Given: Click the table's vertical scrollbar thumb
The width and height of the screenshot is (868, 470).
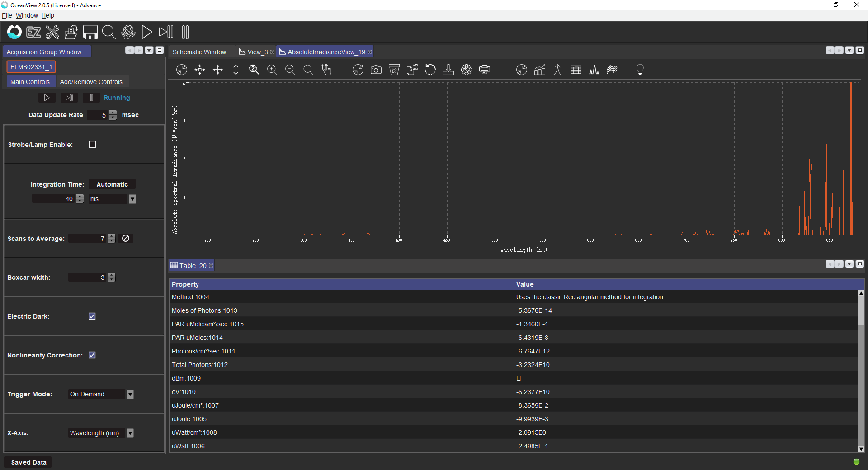Looking at the screenshot, I should click(x=861, y=311).
